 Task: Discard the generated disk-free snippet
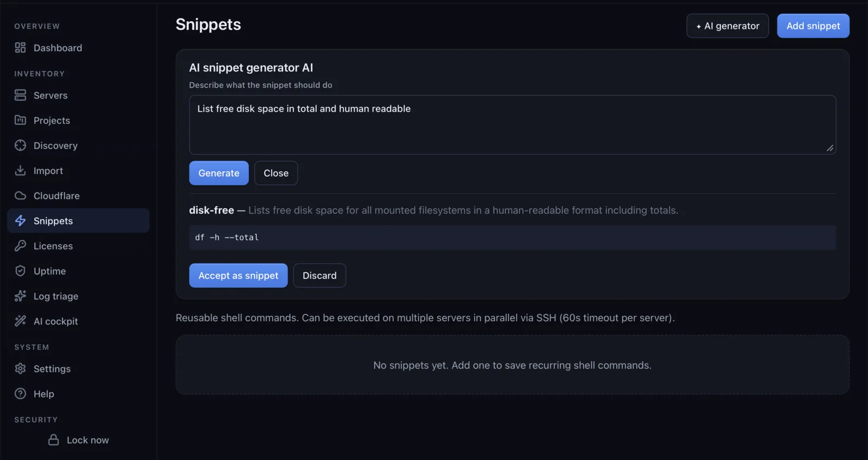tap(320, 276)
